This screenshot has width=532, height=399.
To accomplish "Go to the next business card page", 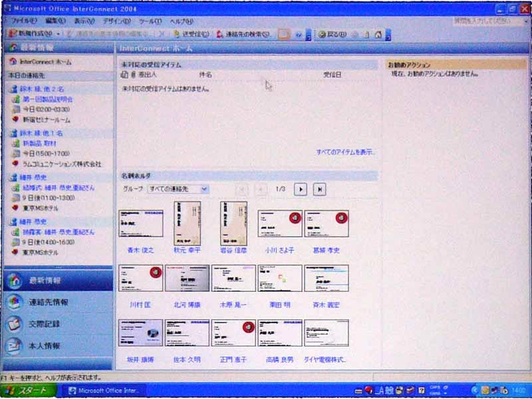I will [301, 190].
